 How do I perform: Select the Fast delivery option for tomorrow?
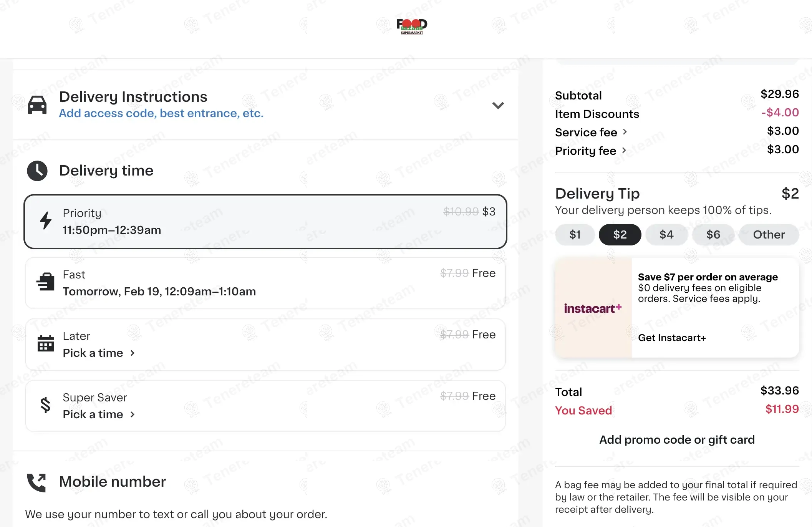pos(265,283)
